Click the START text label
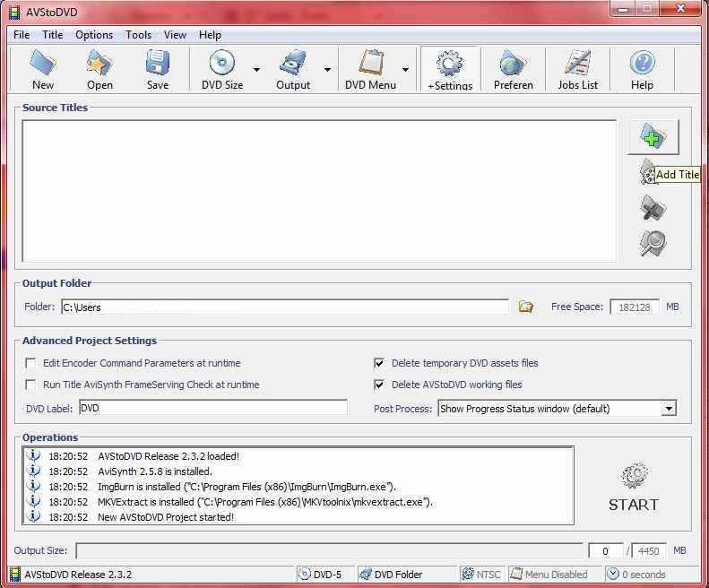The height and width of the screenshot is (588, 709). point(634,505)
